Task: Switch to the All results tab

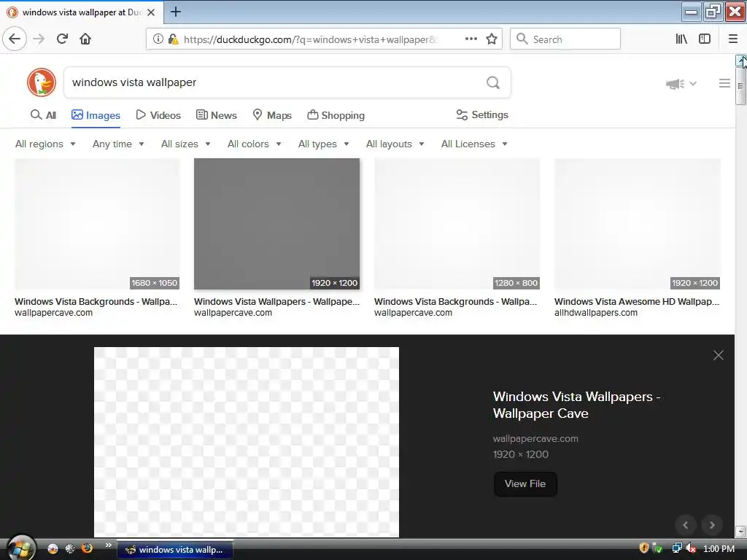Action: click(x=43, y=115)
